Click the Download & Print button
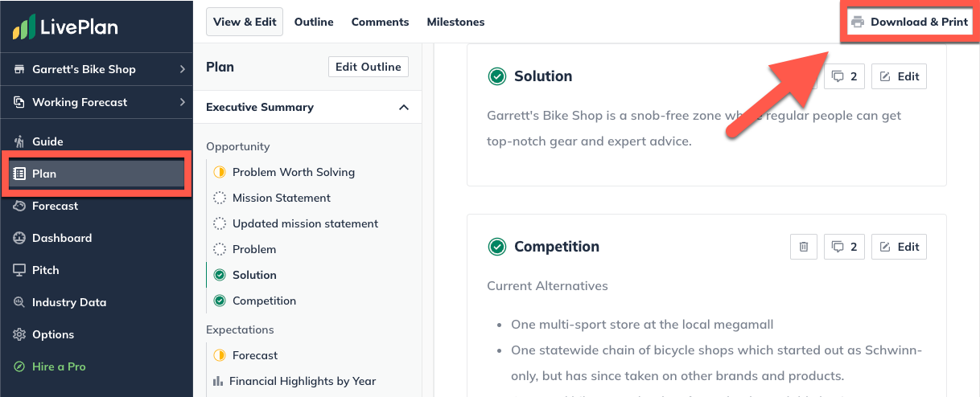Viewport: 980px width, 397px height. coord(910,22)
